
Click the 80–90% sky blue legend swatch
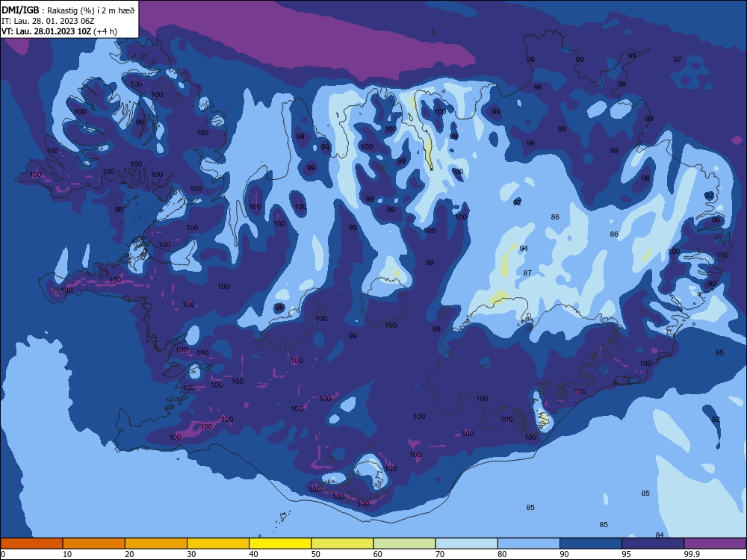coord(529,544)
